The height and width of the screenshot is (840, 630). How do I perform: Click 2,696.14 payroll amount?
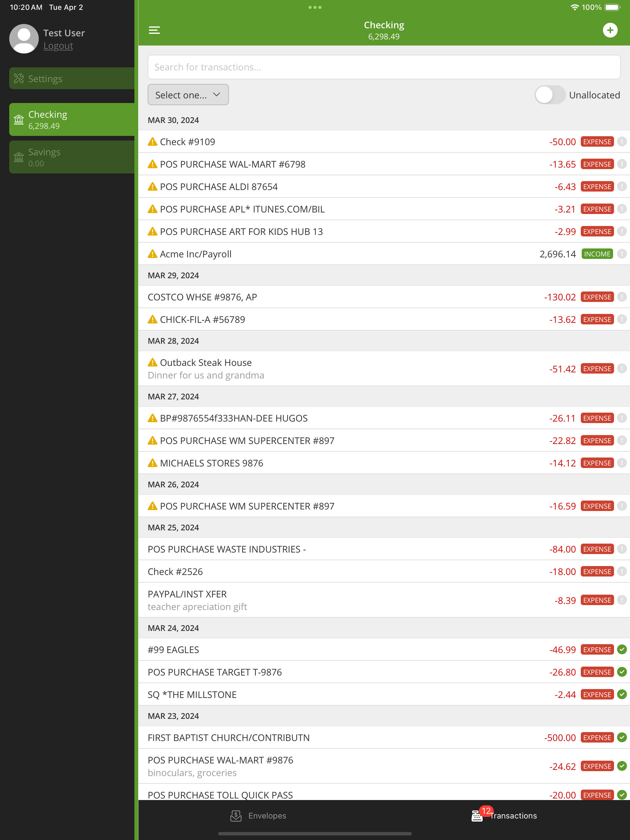click(557, 254)
